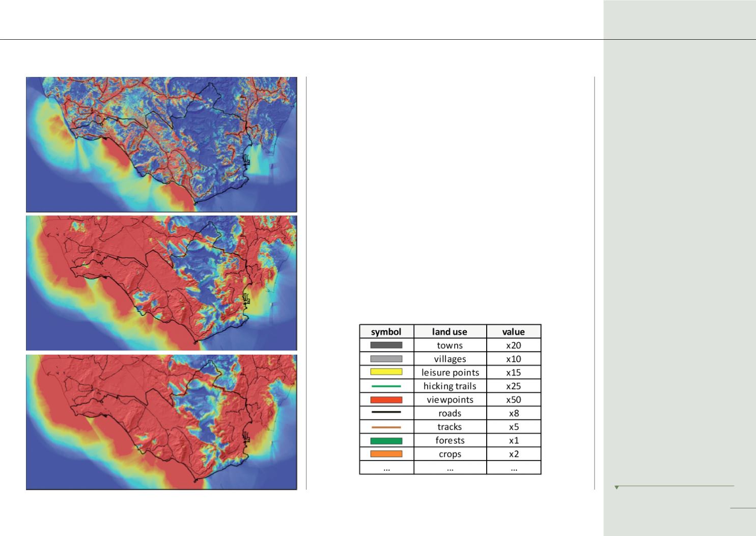756x536 pixels.
Task: Click the top visibility heat map image
Action: [161, 144]
